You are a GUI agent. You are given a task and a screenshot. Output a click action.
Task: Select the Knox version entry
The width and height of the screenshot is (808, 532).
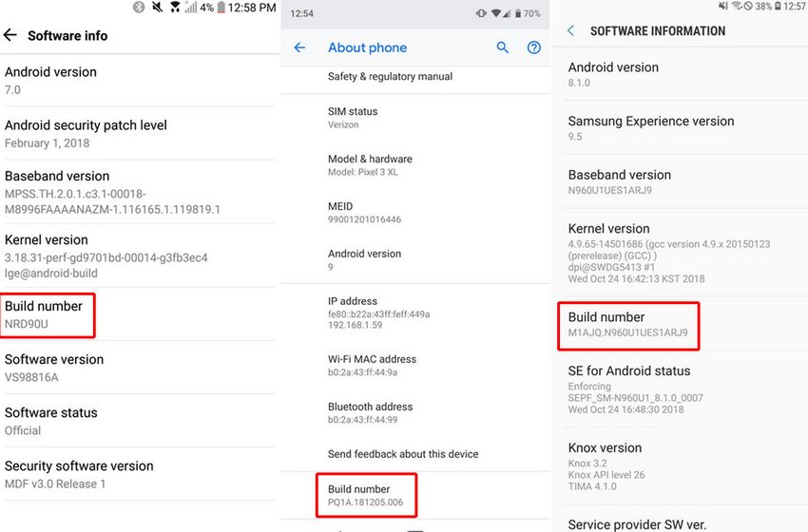coord(605,465)
